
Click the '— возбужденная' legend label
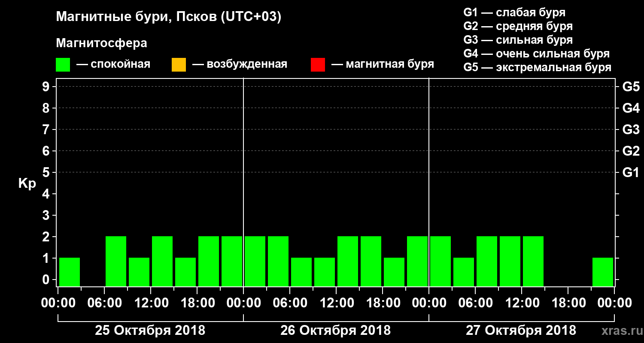[240, 65]
